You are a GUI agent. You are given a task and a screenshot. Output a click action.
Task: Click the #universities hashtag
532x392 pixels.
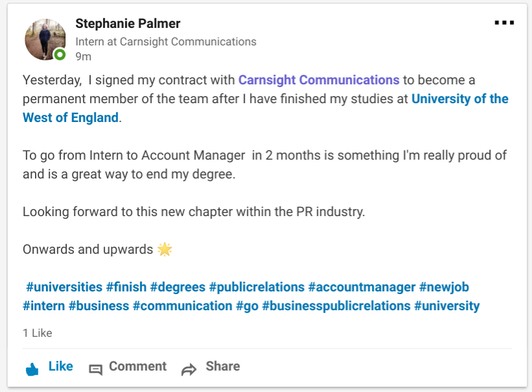pyautogui.click(x=64, y=287)
